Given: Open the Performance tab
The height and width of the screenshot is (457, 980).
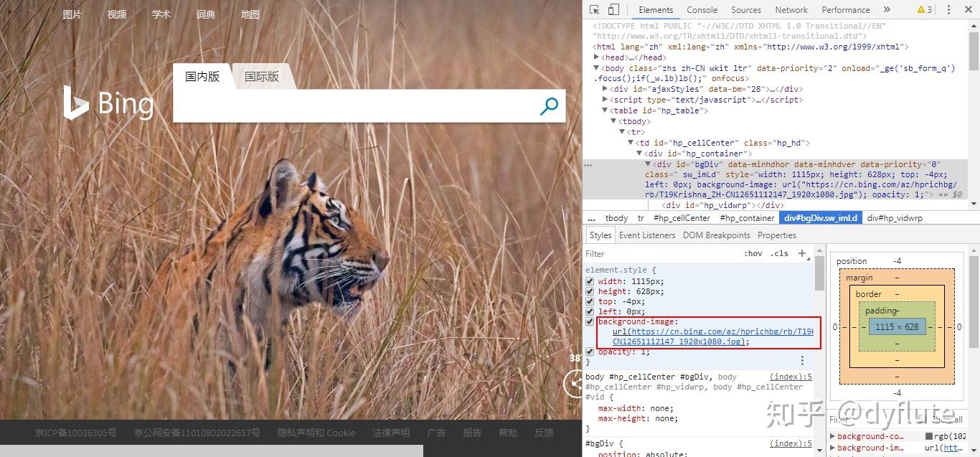Looking at the screenshot, I should (846, 10).
